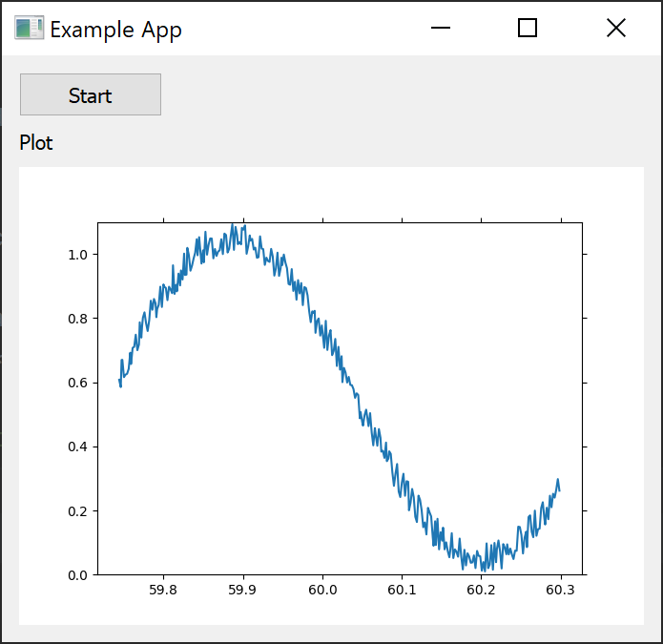Click the 0.4 y-axis tick label
The height and width of the screenshot is (644, 663).
pos(78,447)
